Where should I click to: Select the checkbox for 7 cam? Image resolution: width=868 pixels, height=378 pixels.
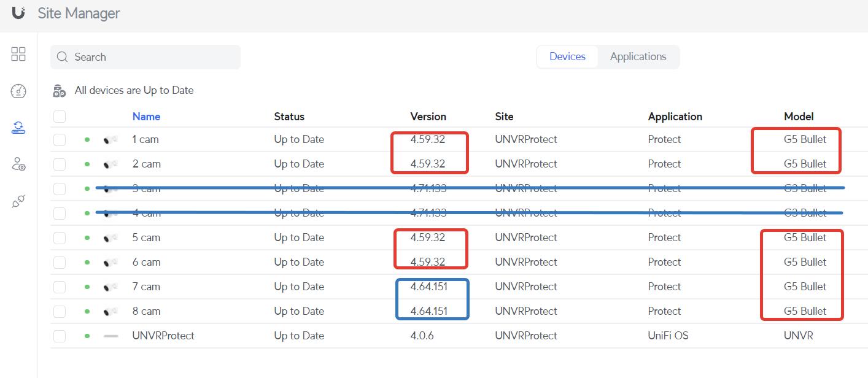(60, 287)
